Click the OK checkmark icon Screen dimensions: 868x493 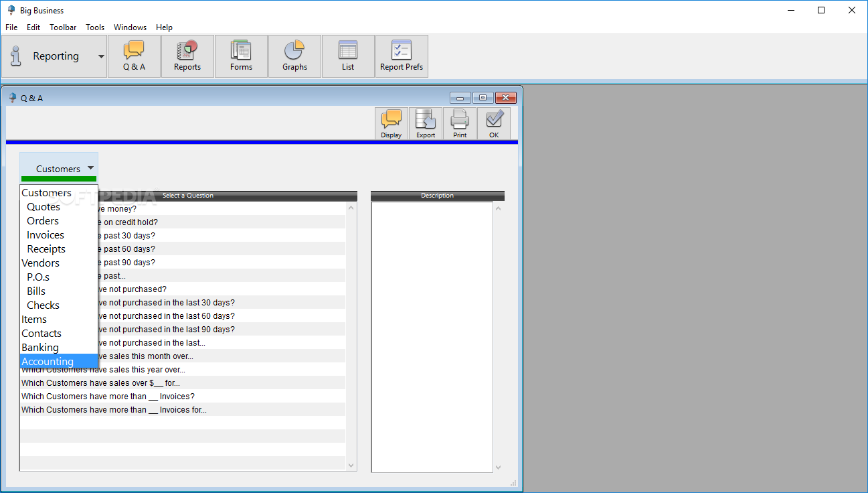(494, 123)
